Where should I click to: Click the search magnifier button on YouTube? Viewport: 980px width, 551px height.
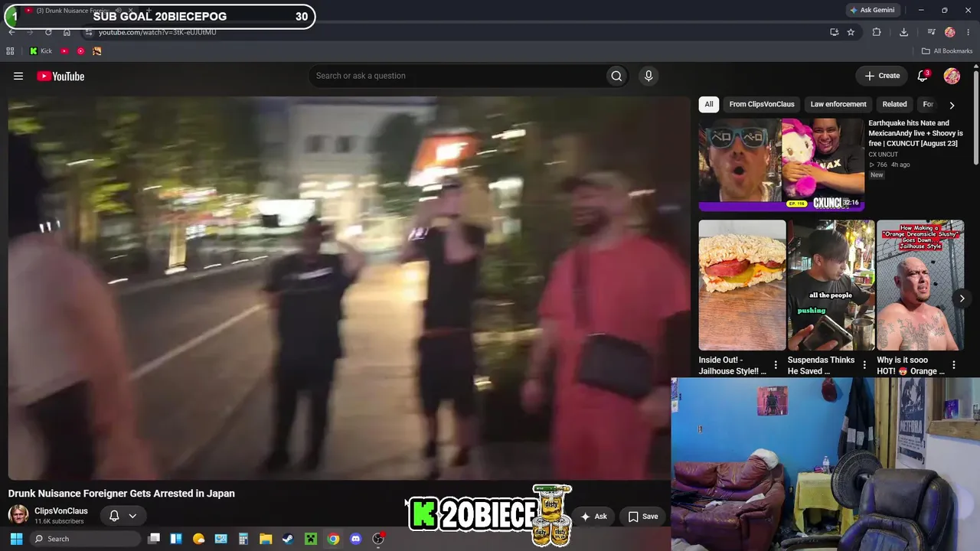coord(616,76)
